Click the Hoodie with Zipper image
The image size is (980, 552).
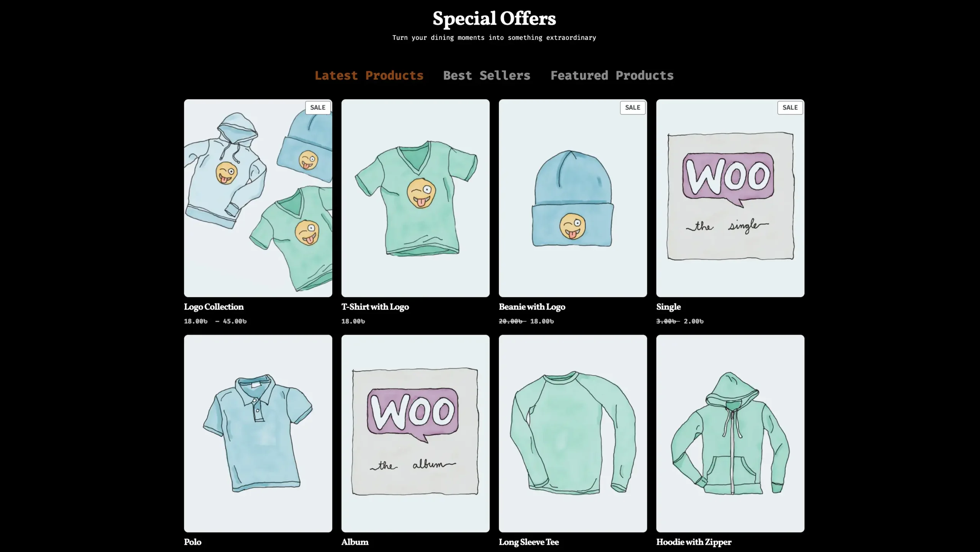pos(730,433)
